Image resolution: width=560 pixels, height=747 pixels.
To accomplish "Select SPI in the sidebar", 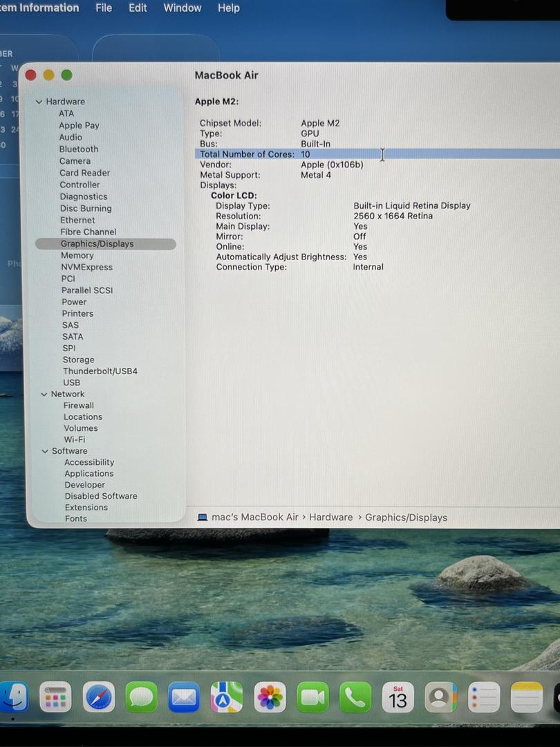I will point(69,348).
